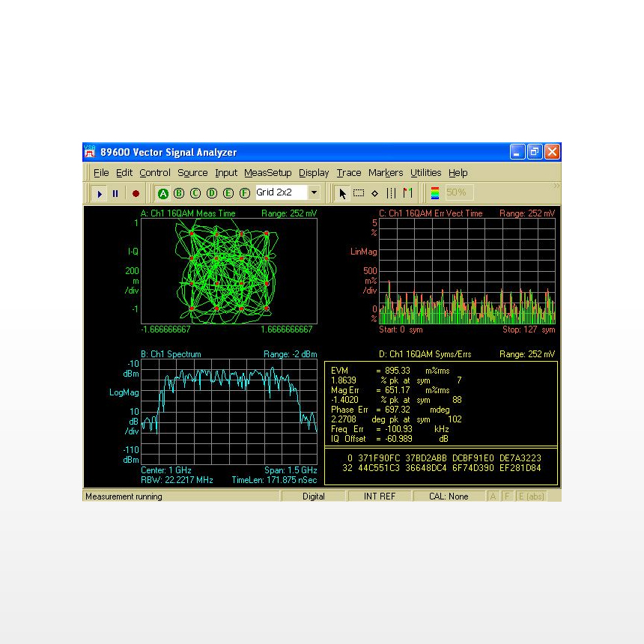Open the Help menu
The width and height of the screenshot is (644, 644).
[458, 173]
